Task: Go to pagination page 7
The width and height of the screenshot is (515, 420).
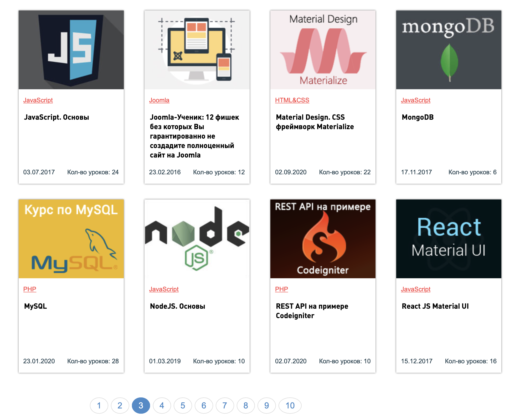Action: click(x=225, y=406)
